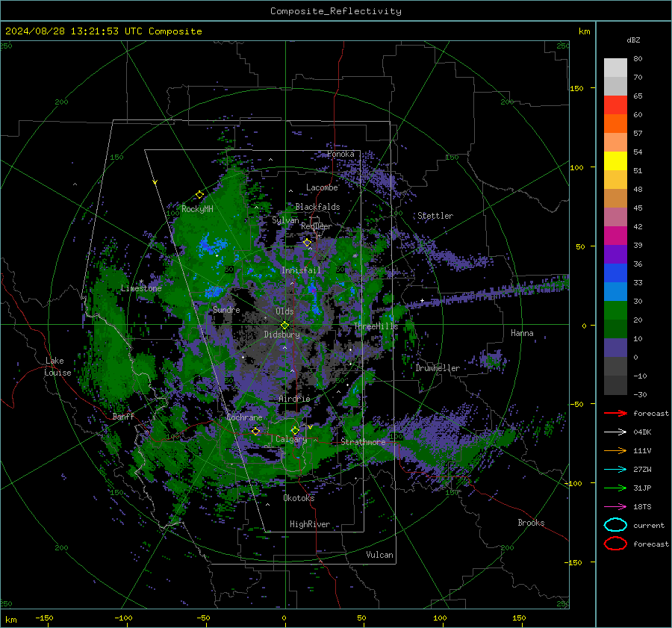
Task: Click the yellow diamond marker above Calgary label
Action: [295, 430]
